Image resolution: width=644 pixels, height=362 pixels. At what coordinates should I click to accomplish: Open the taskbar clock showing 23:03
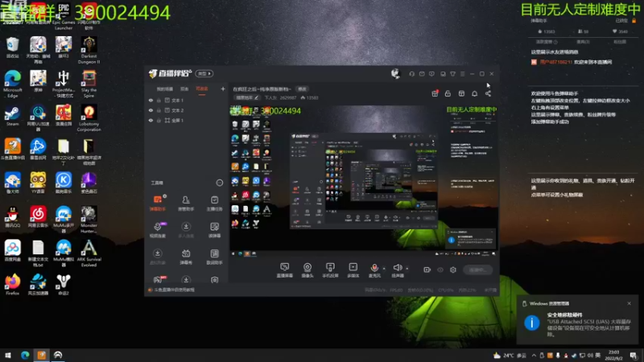[x=613, y=355]
